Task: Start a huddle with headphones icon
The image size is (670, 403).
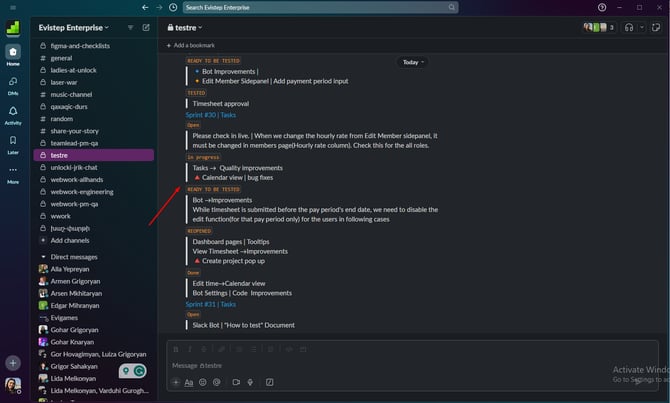Action: tap(630, 27)
